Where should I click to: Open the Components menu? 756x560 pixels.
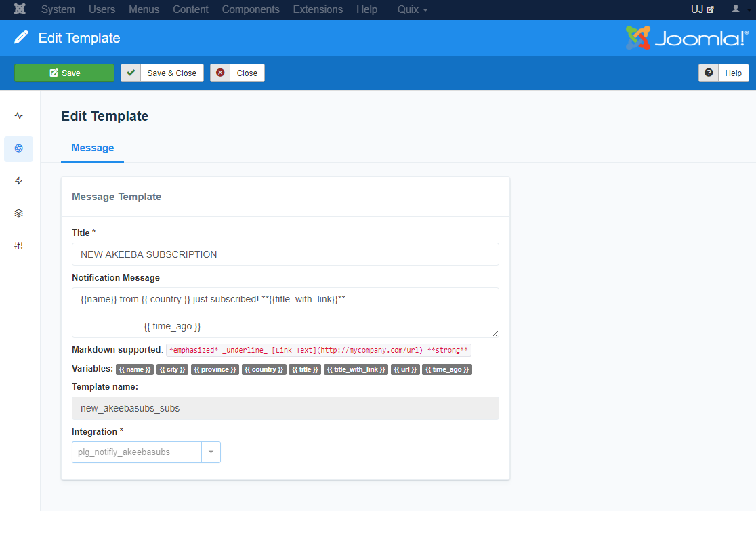pos(251,9)
